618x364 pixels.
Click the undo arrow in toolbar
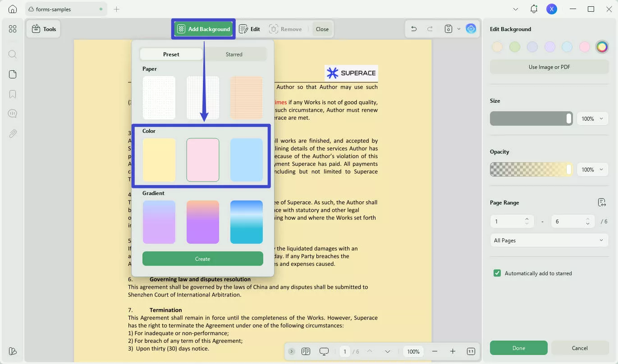pyautogui.click(x=414, y=29)
